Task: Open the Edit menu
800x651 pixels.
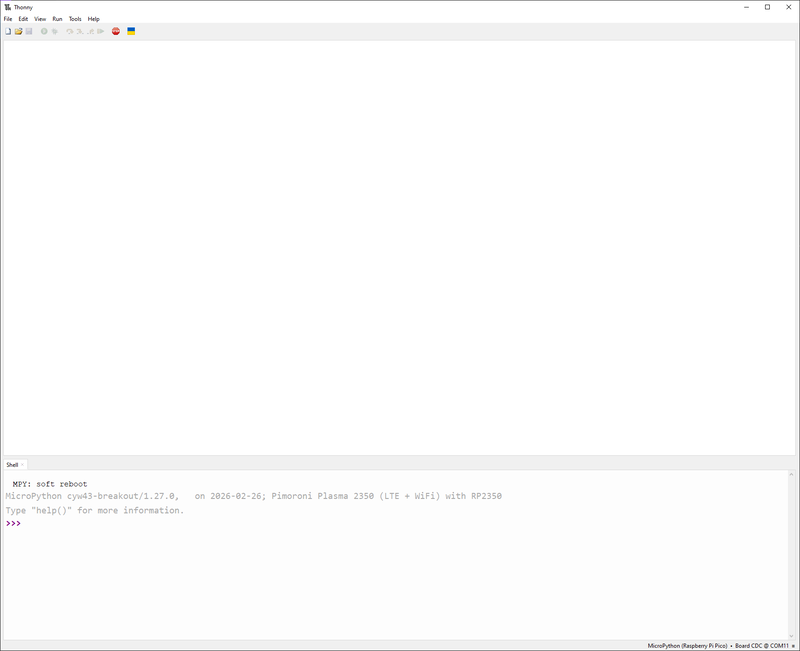Action: tap(23, 19)
